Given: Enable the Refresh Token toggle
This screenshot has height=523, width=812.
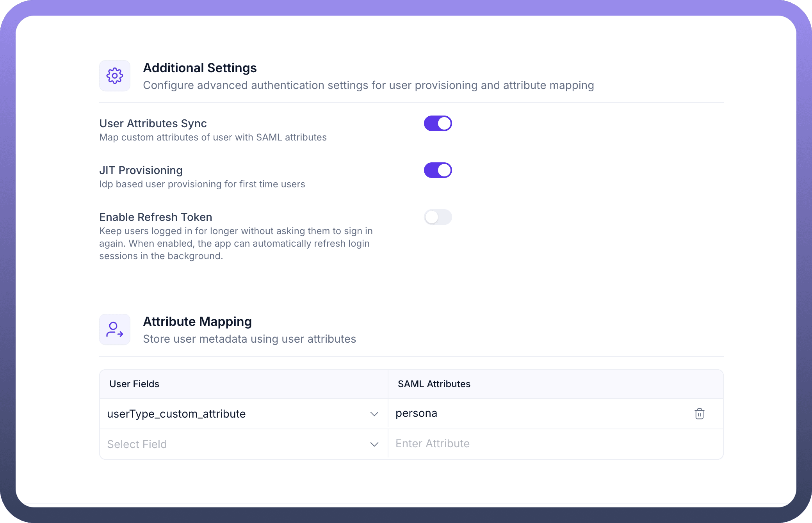Looking at the screenshot, I should pos(438,217).
